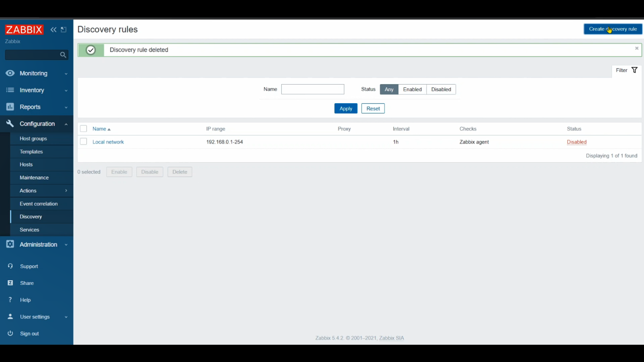Viewport: 644px width, 362px height.
Task: Expand the User settings chevron
Action: point(66,317)
